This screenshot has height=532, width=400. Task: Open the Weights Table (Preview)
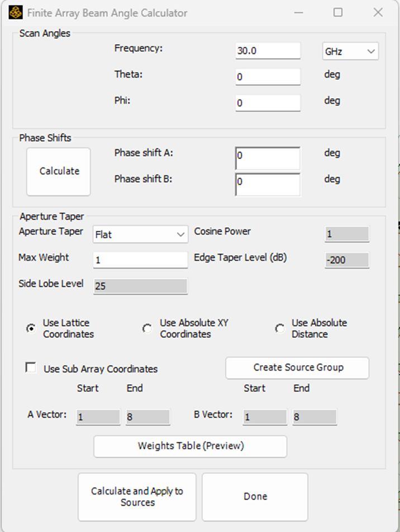(x=190, y=446)
